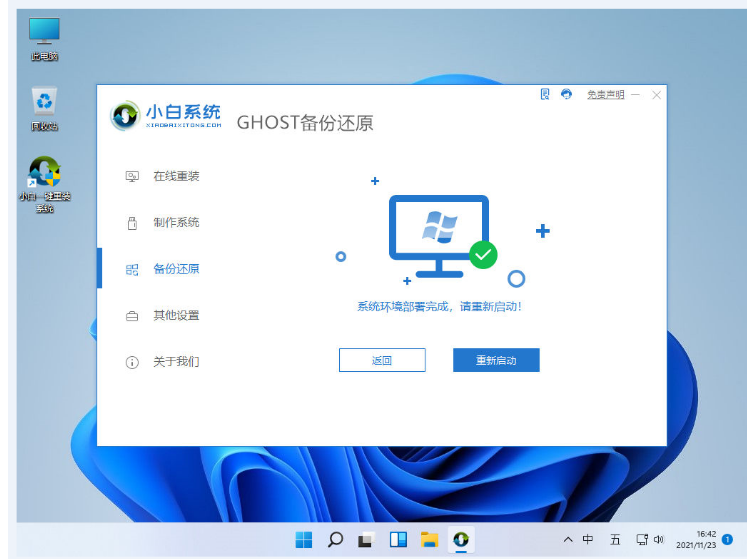Click the document icon in title bar
Viewport: 747px width, 559px height.
(x=545, y=94)
